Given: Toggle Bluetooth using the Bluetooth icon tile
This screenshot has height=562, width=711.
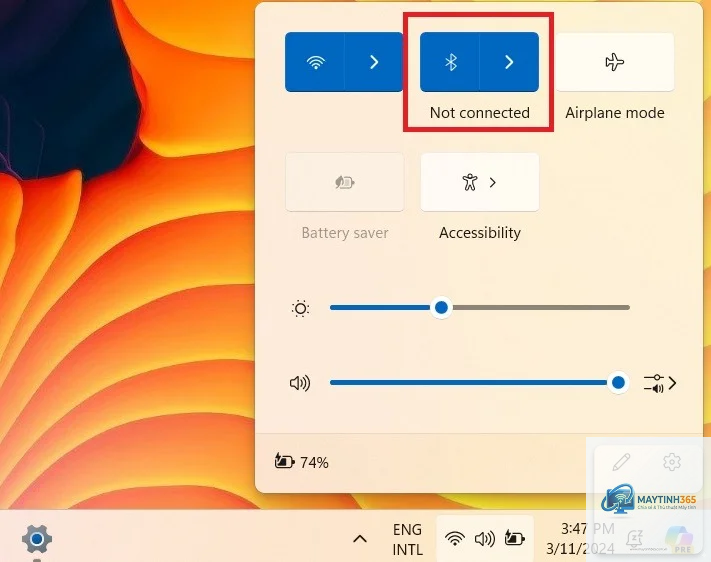Looking at the screenshot, I should [450, 62].
